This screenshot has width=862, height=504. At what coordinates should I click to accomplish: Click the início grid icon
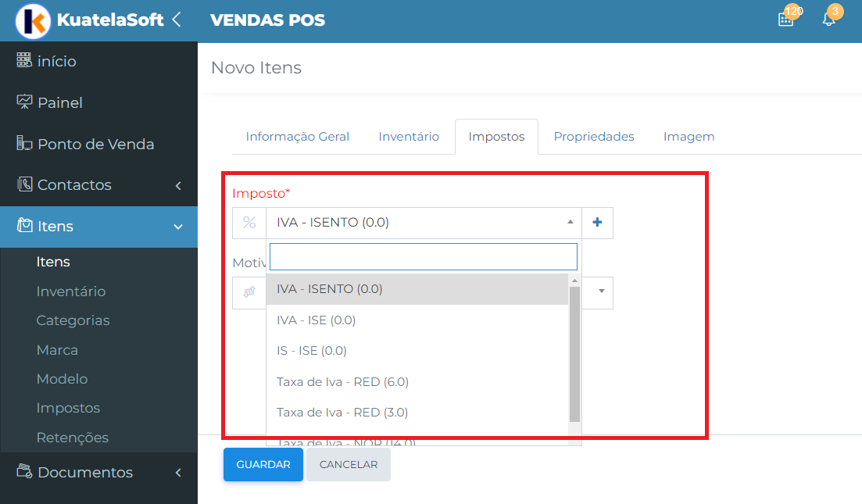pyautogui.click(x=24, y=60)
